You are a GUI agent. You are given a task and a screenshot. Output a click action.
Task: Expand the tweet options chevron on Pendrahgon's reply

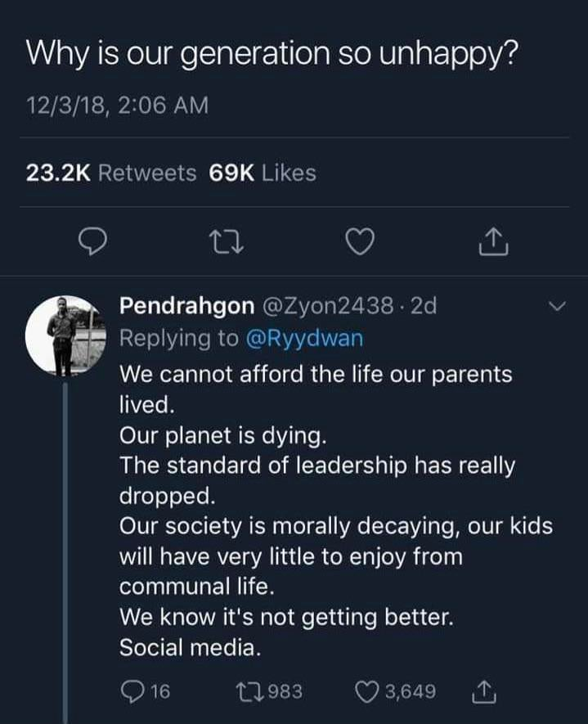click(x=555, y=304)
